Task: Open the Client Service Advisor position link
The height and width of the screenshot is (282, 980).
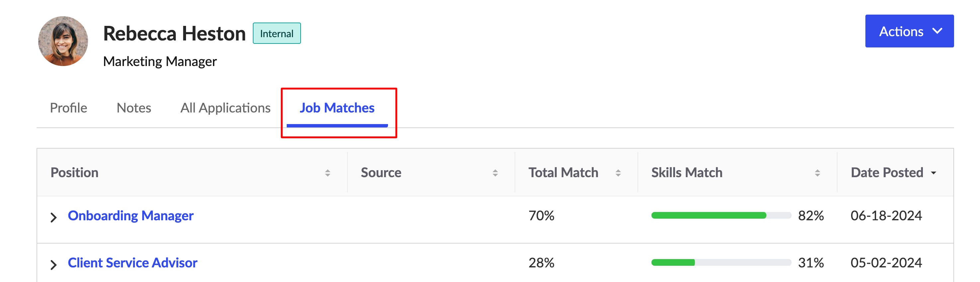Action: point(133,263)
